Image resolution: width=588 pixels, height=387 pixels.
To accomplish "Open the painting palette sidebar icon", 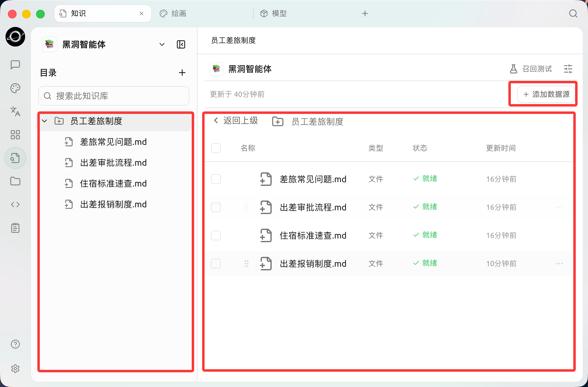I will coord(15,88).
